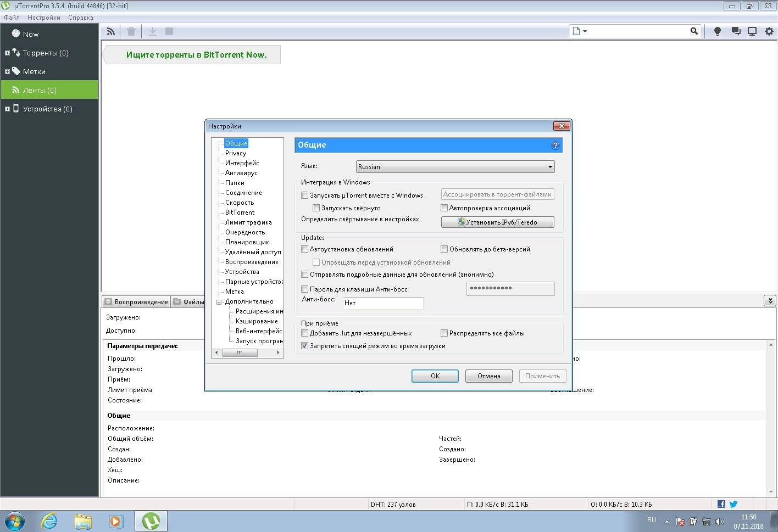Open the new document dropdown arrow
778x532 pixels.
[x=585, y=31]
